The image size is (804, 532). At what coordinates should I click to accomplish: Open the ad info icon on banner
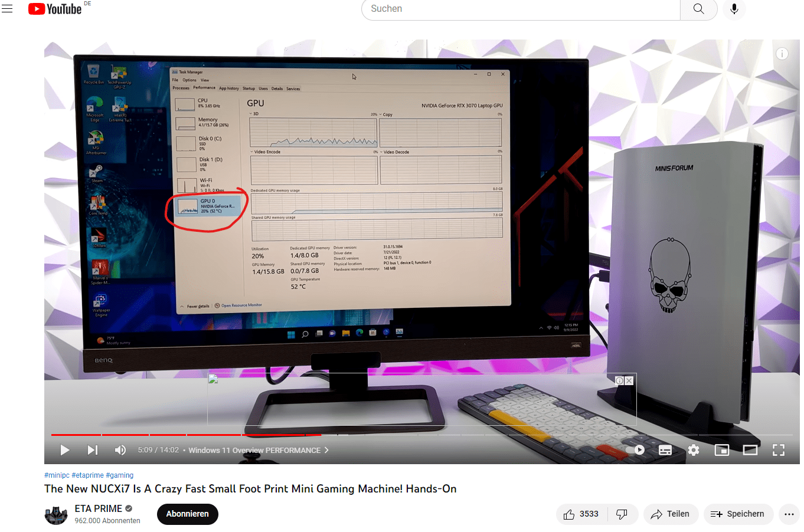point(619,380)
